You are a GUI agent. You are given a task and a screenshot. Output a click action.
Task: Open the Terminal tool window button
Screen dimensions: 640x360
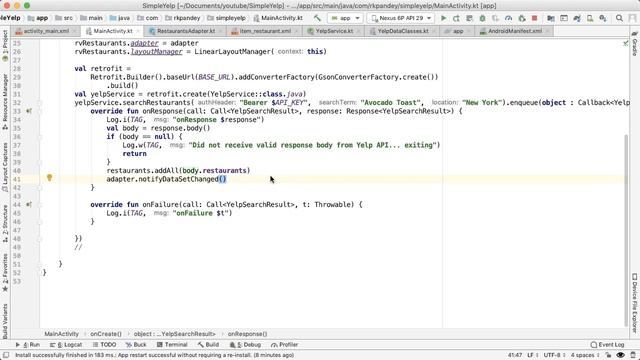172,344
